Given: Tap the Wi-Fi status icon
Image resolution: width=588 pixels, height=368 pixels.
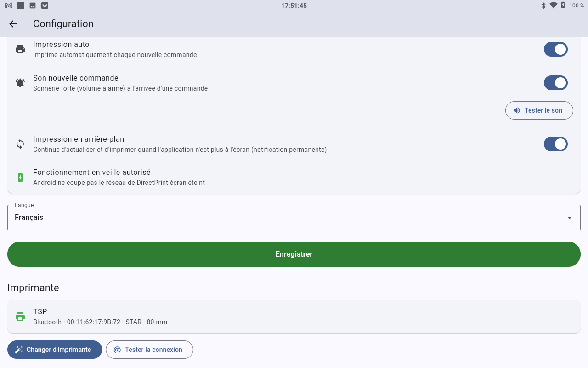Looking at the screenshot, I should click(x=553, y=6).
